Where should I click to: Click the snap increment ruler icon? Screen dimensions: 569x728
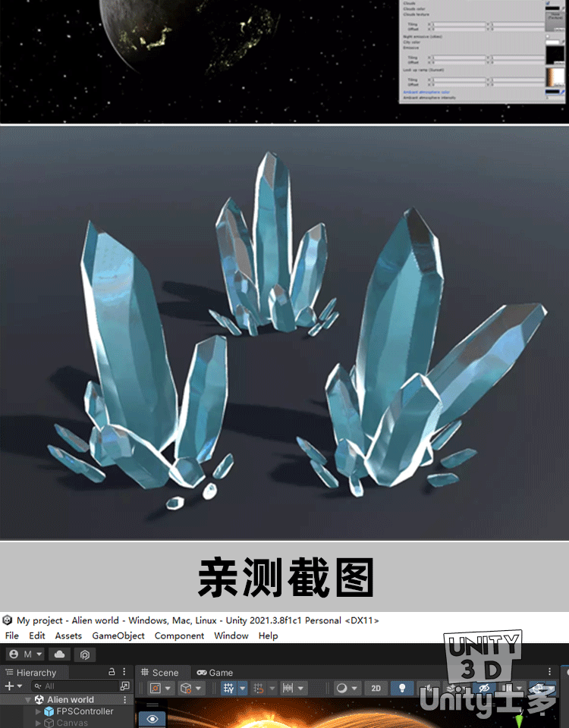pos(288,688)
